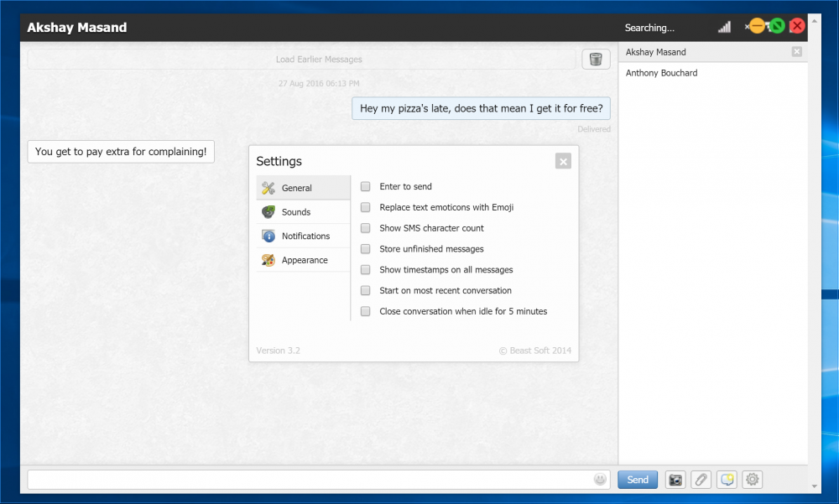Attach a file with the paperclip icon
This screenshot has width=839, height=504.
(x=701, y=480)
